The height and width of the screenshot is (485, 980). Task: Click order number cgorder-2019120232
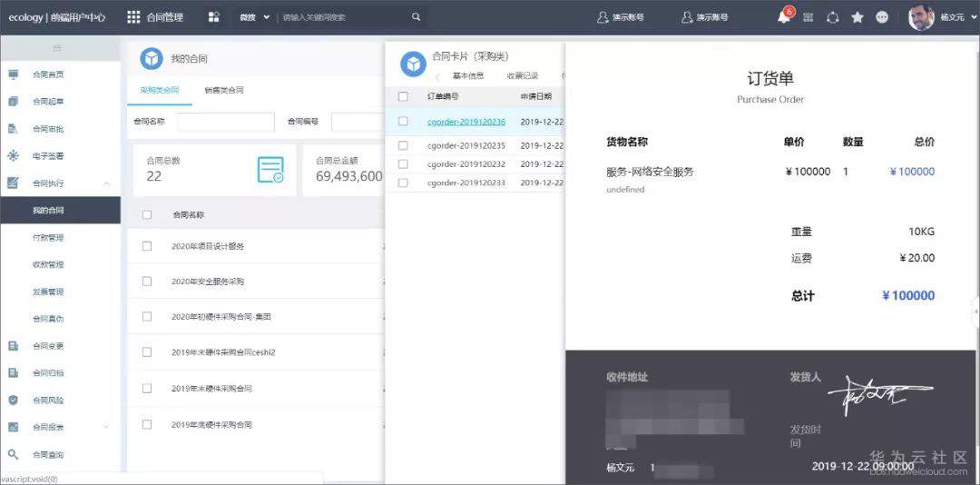(x=466, y=164)
